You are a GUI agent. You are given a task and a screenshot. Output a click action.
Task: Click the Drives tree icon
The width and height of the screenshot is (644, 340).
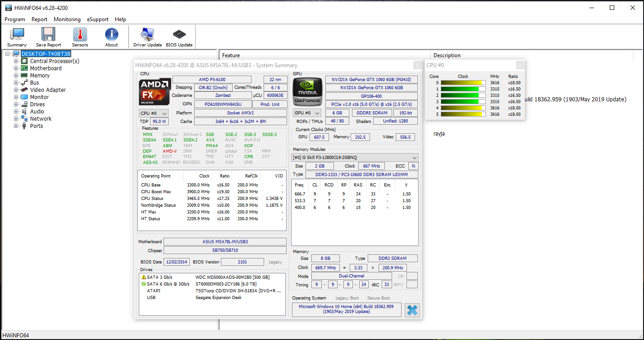pyautogui.click(x=24, y=104)
